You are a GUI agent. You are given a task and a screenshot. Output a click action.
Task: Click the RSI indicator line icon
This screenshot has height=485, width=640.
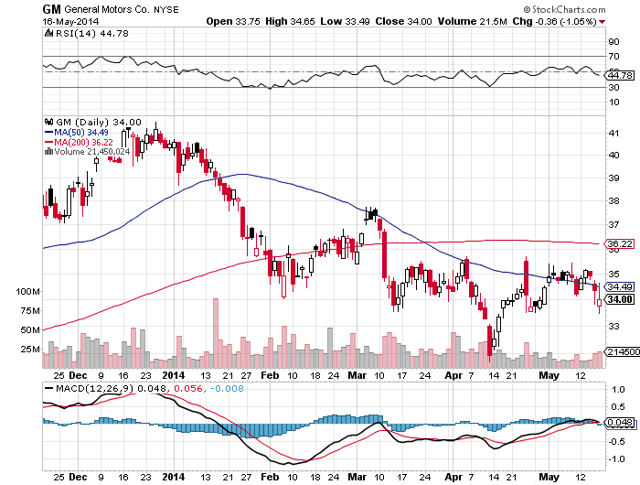tap(49, 33)
